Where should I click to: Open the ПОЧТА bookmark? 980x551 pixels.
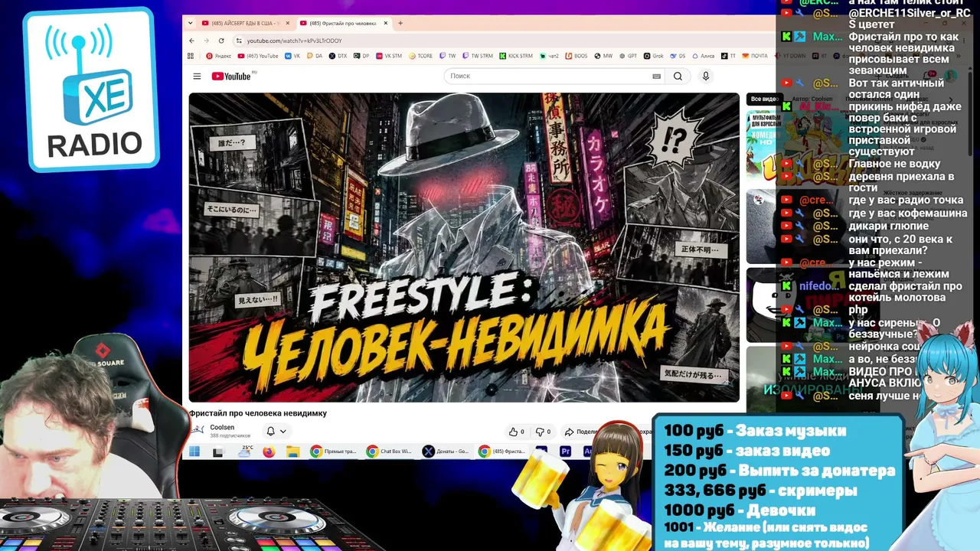(754, 56)
